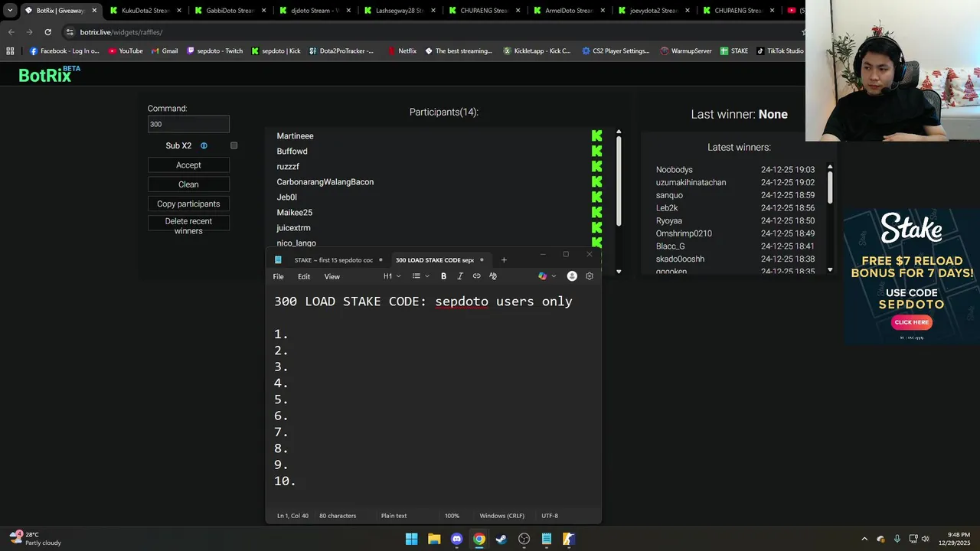The height and width of the screenshot is (551, 980).
Task: Open OBS Studio from taskbar
Action: pos(524,539)
